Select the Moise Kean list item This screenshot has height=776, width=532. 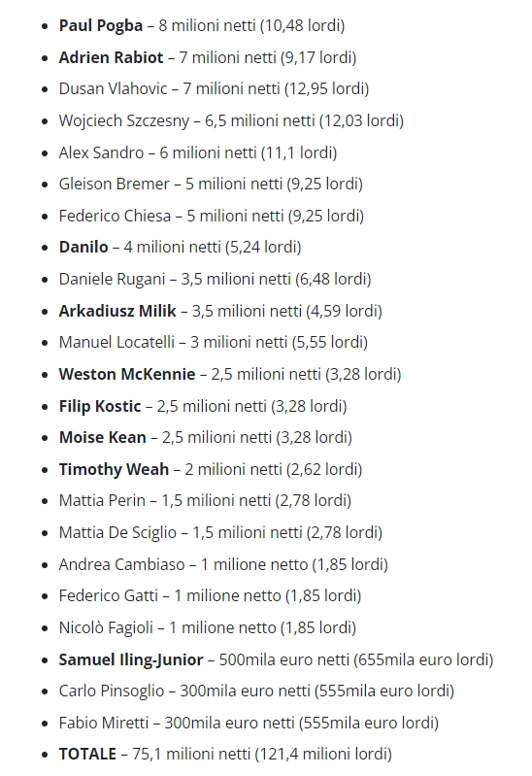point(206,437)
